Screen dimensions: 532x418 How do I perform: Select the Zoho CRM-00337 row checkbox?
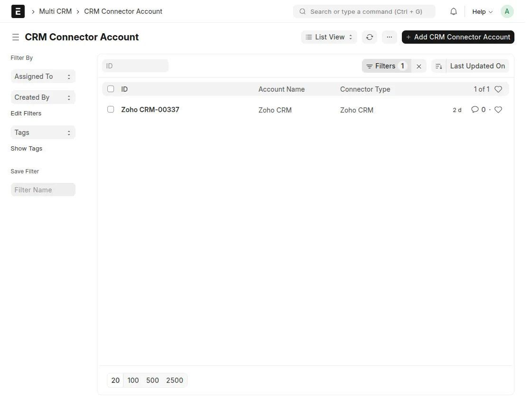click(111, 109)
